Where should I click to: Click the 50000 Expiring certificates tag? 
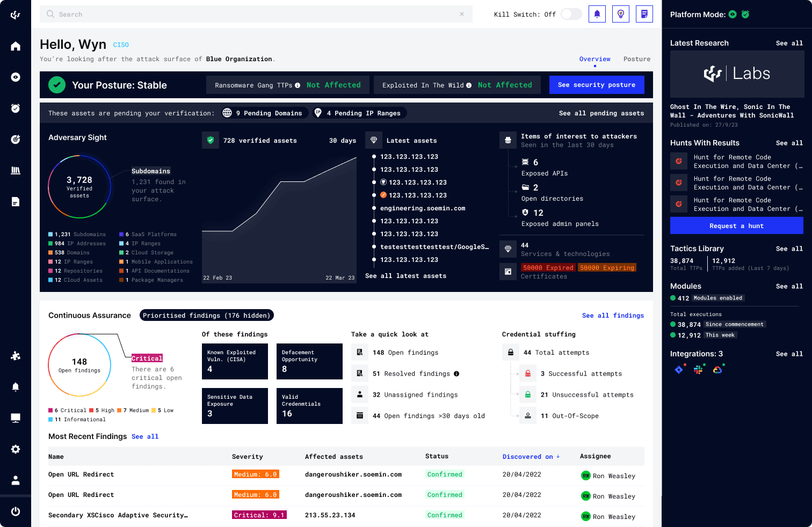[607, 268]
